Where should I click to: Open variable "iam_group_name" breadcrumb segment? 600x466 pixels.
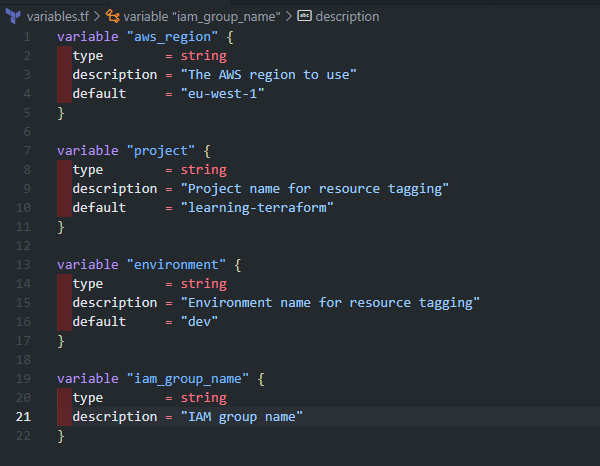202,17
